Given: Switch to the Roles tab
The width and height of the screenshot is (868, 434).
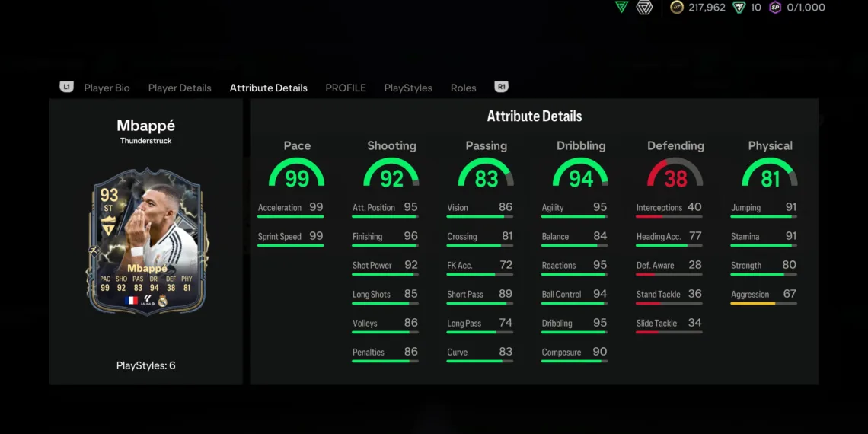Looking at the screenshot, I should pos(464,88).
